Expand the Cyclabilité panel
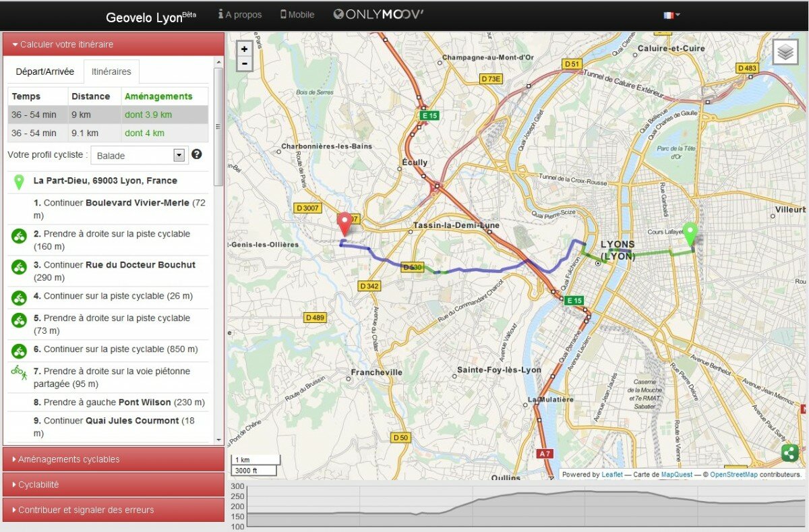Screen dimensions: 809x532 point(113,485)
